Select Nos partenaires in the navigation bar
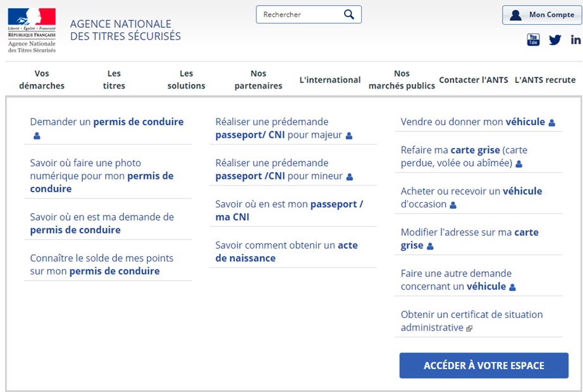The width and height of the screenshot is (583, 392). tap(258, 80)
